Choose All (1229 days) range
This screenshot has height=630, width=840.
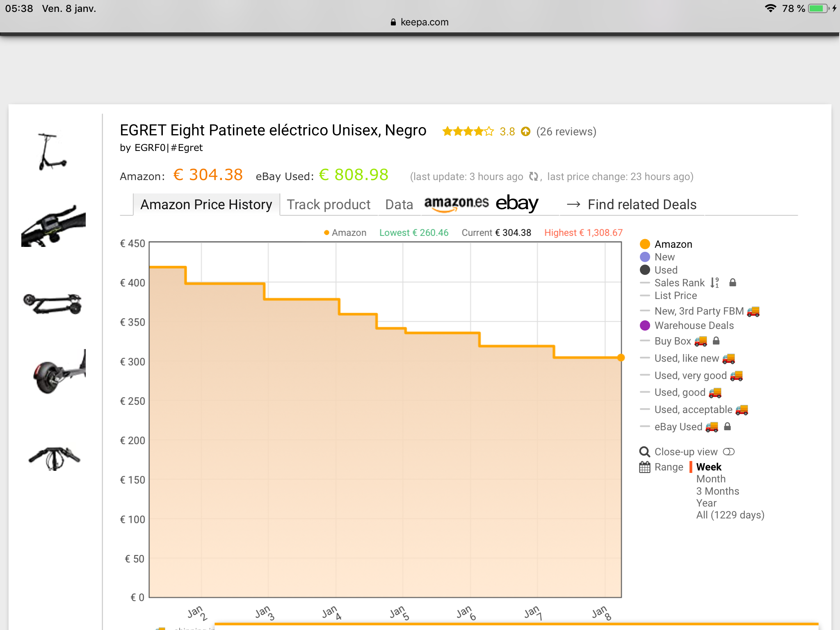pyautogui.click(x=730, y=515)
